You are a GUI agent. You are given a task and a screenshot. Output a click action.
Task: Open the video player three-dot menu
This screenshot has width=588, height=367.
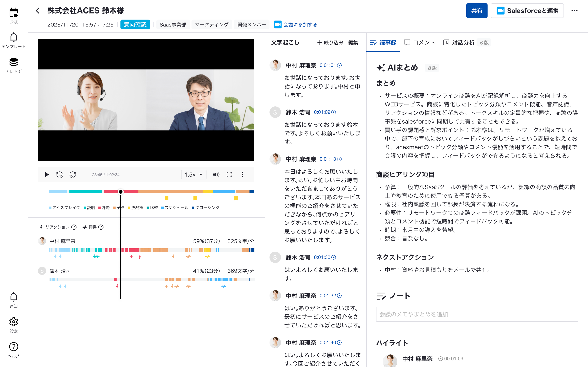[x=242, y=175]
